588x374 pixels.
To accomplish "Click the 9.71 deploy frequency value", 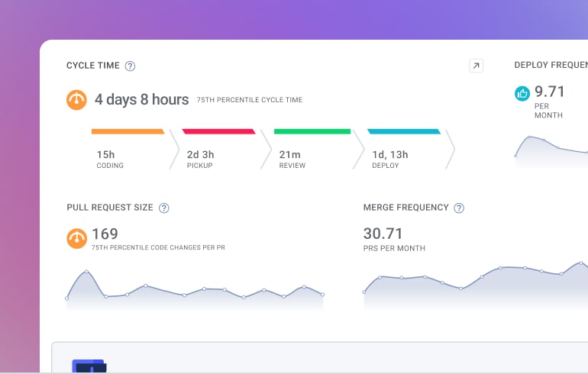I will [x=549, y=92].
